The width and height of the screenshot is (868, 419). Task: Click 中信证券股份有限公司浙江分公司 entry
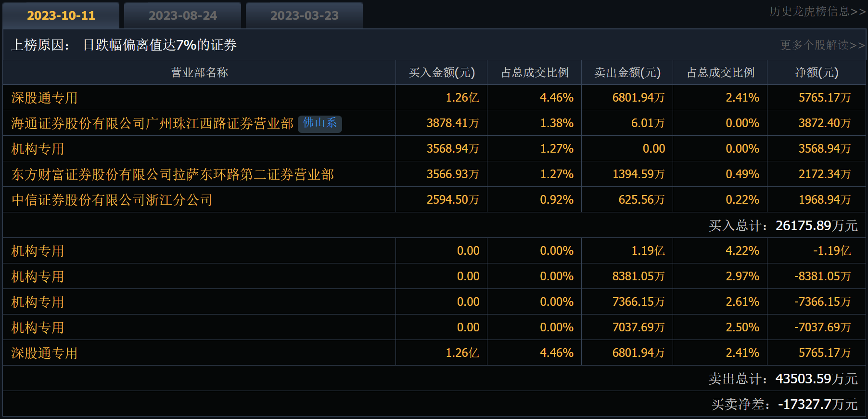[x=112, y=200]
